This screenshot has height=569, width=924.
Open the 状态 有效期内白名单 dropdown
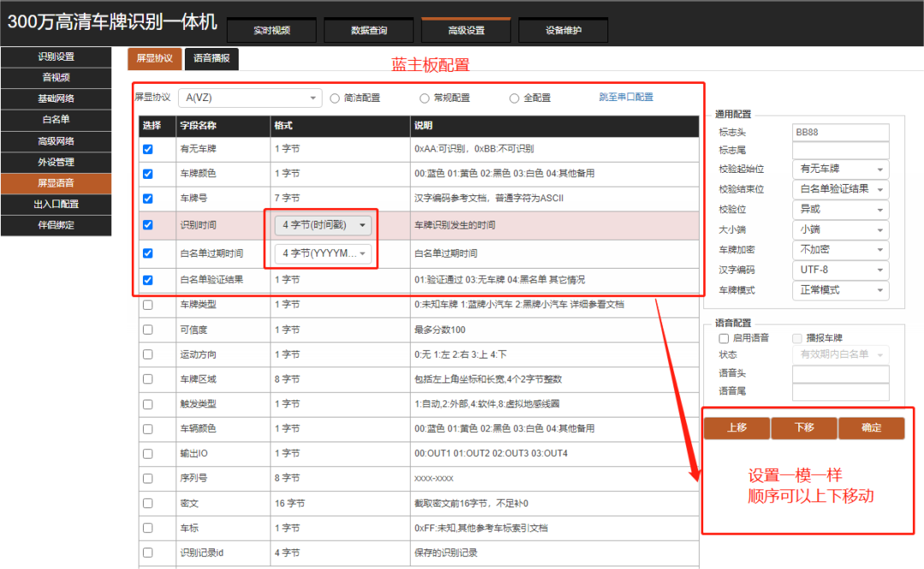click(x=840, y=354)
